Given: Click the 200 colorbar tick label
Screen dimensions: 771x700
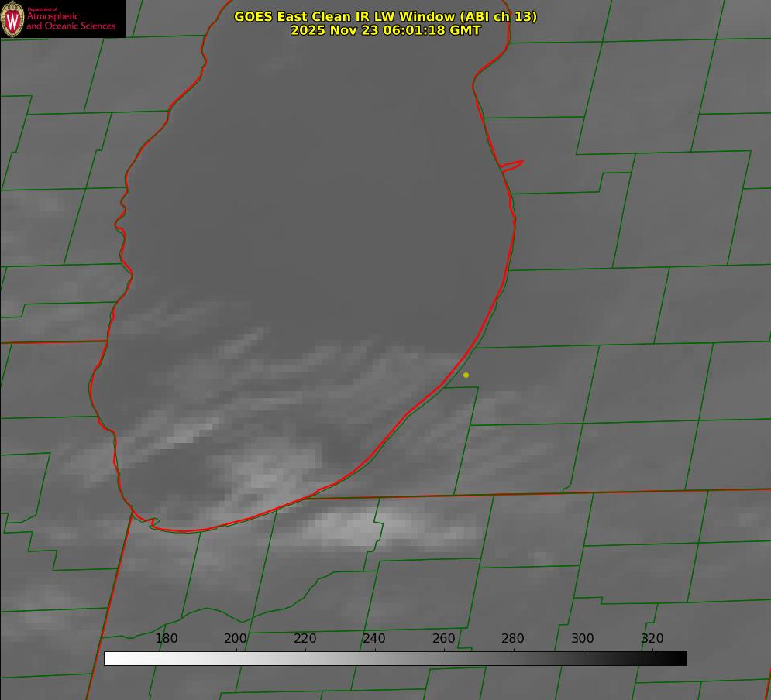Looking at the screenshot, I should pyautogui.click(x=236, y=638).
